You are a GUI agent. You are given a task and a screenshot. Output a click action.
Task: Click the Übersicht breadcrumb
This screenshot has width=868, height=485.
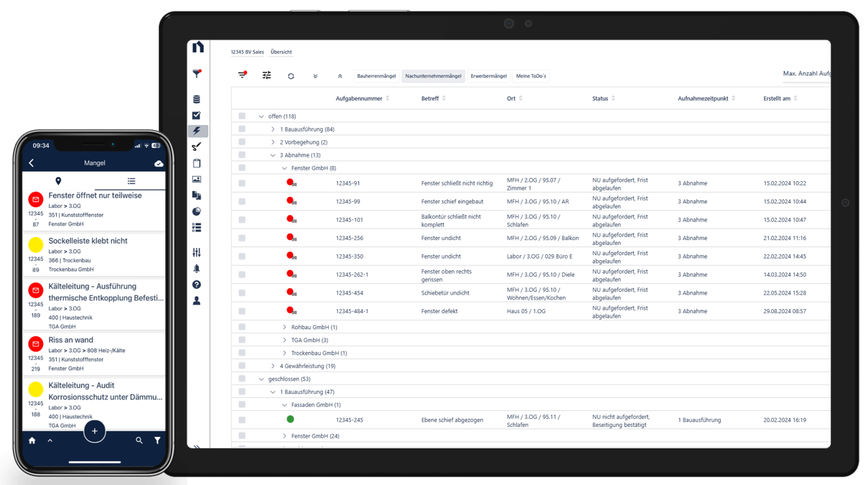(x=281, y=52)
